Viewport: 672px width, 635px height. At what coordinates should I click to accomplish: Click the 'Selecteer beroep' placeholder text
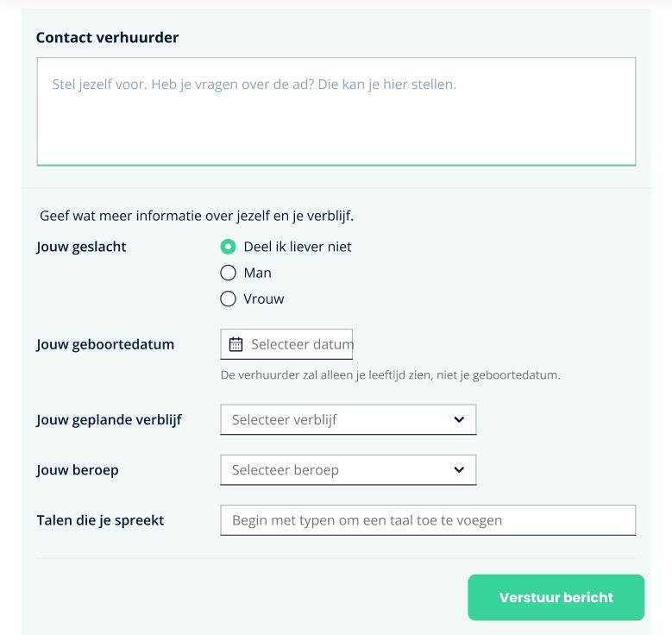pos(286,470)
